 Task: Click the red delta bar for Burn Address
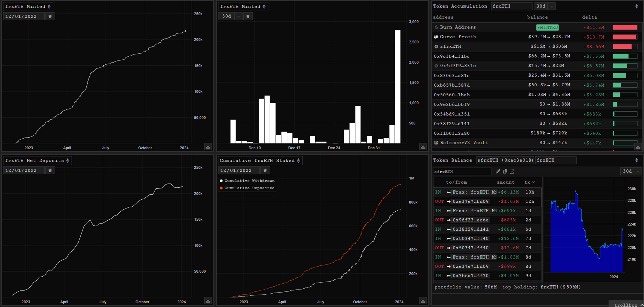[625, 27]
